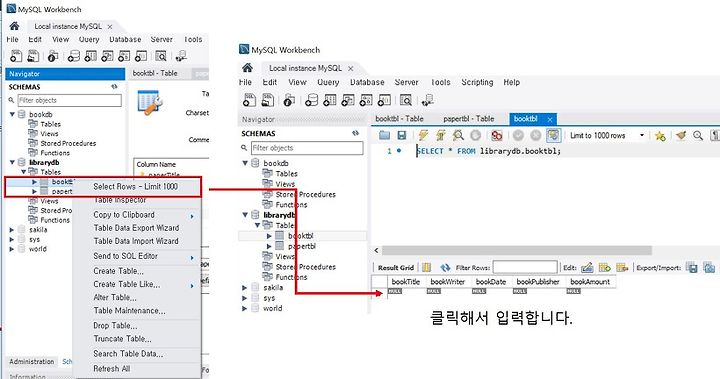Choose Table Data Import Wizard
This screenshot has width=720, height=379.
[136, 241]
